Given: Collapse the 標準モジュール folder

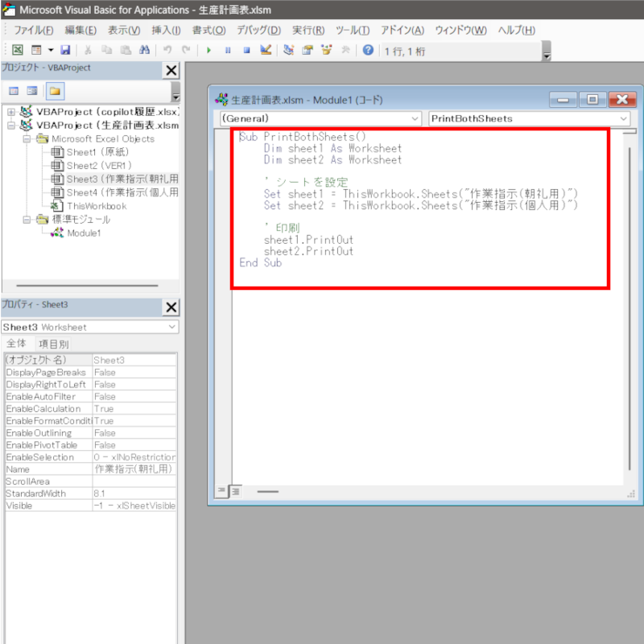Looking at the screenshot, I should click(x=27, y=219).
